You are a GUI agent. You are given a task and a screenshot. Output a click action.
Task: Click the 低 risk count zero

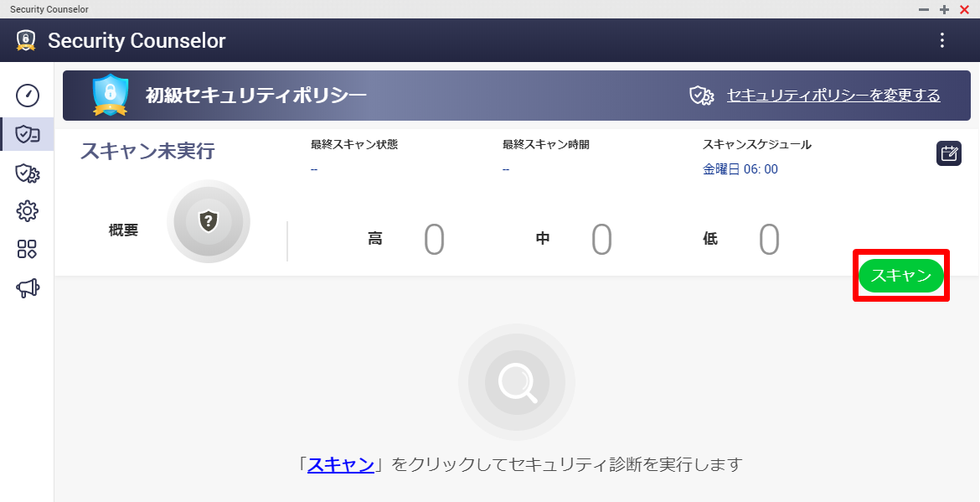(x=769, y=240)
